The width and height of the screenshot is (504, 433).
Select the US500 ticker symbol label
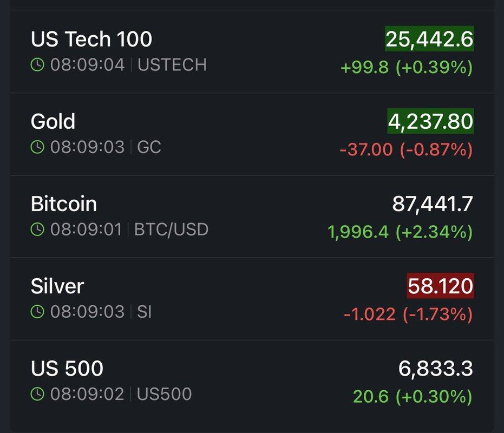click(164, 395)
